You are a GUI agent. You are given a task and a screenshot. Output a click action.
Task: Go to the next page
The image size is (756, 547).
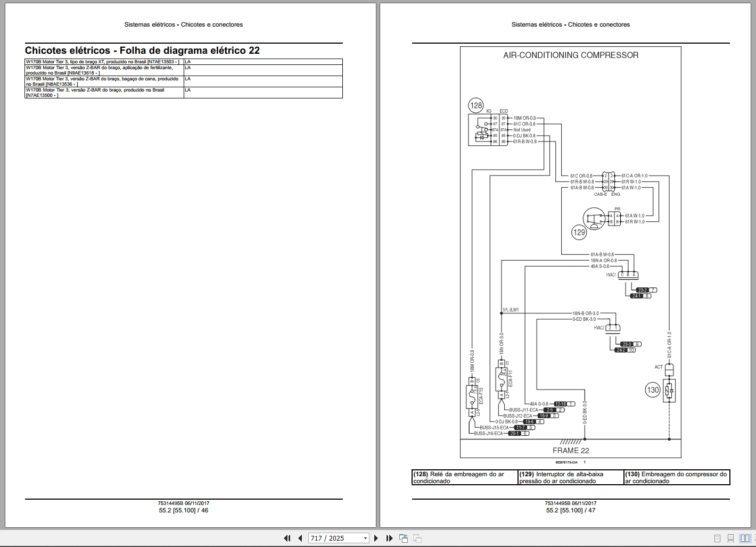click(x=376, y=538)
